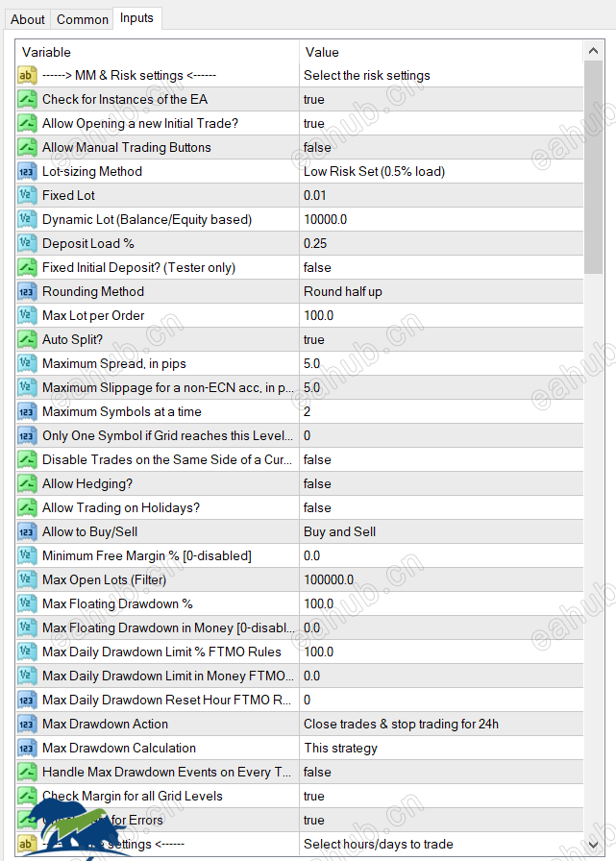This screenshot has width=616, height=861.
Task: Click the scrollbar down arrow
Action: [x=593, y=845]
